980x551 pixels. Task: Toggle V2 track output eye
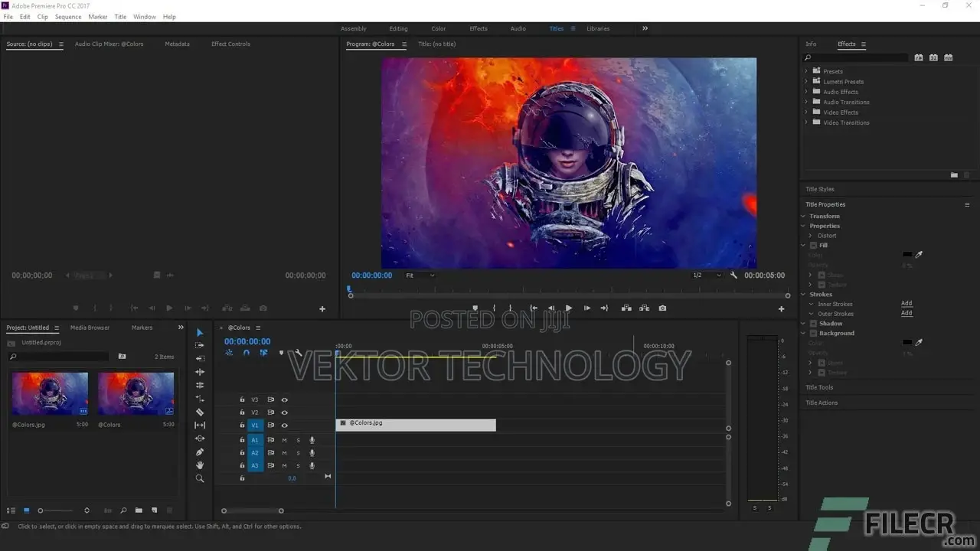click(x=285, y=412)
